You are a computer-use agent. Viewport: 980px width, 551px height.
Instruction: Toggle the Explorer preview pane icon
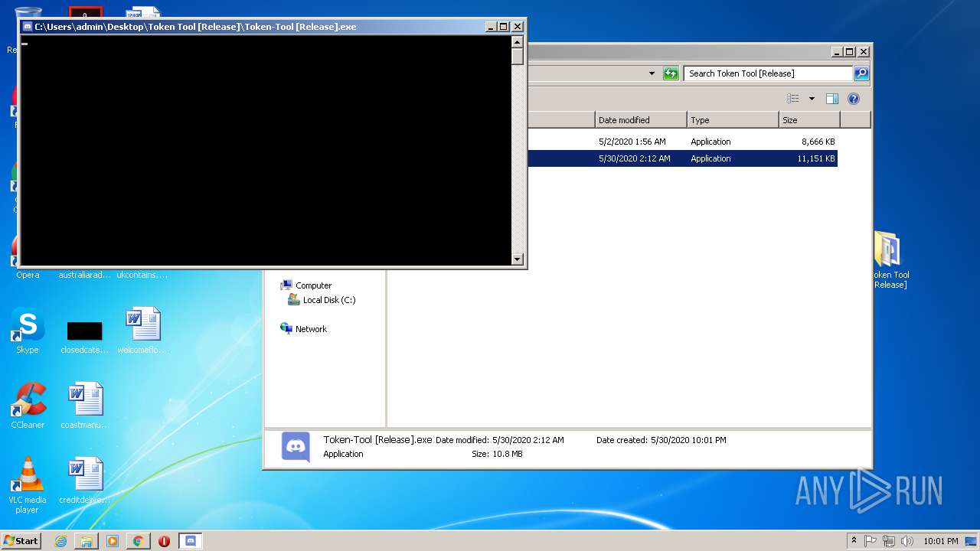coord(832,99)
